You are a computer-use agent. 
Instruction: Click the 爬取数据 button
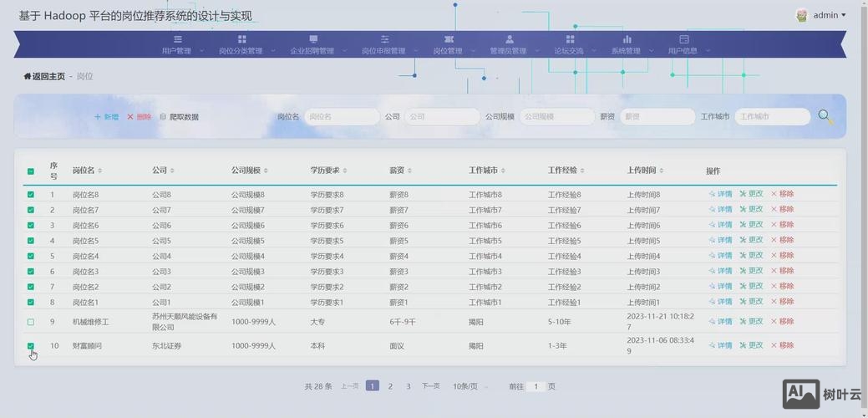point(179,117)
